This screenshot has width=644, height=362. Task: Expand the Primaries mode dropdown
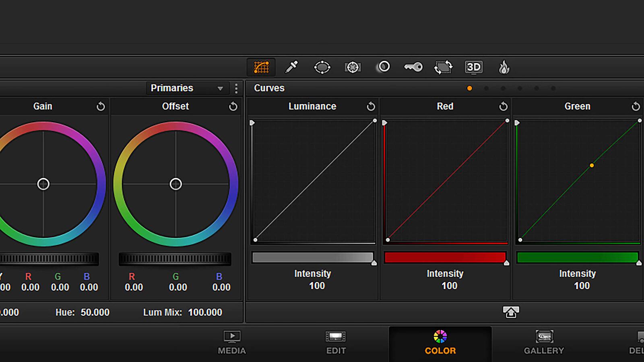(220, 88)
